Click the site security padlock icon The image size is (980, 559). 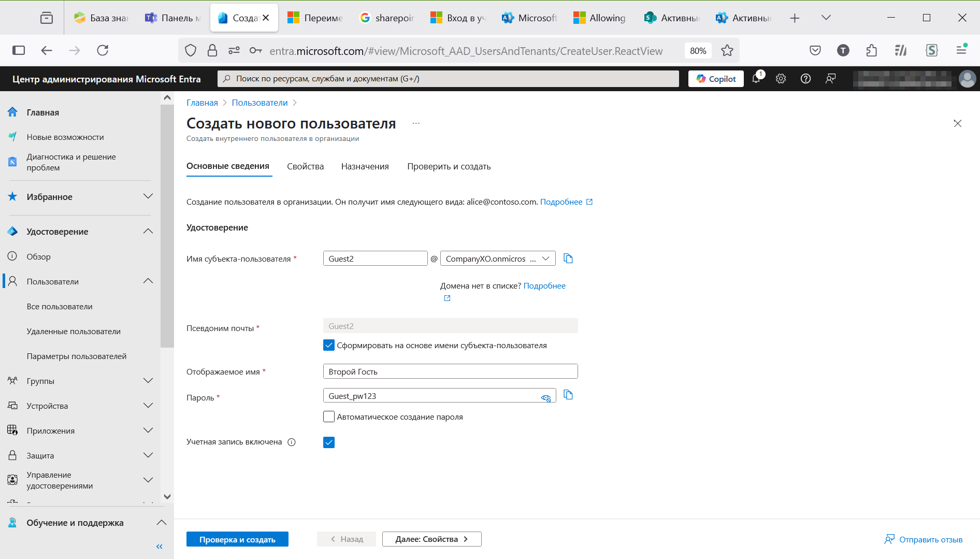tap(212, 50)
